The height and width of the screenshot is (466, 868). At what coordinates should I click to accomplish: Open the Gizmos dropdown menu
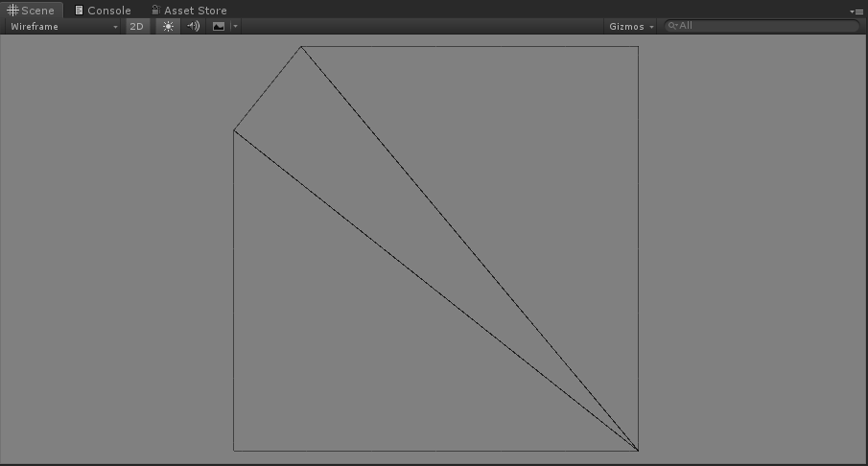point(630,26)
